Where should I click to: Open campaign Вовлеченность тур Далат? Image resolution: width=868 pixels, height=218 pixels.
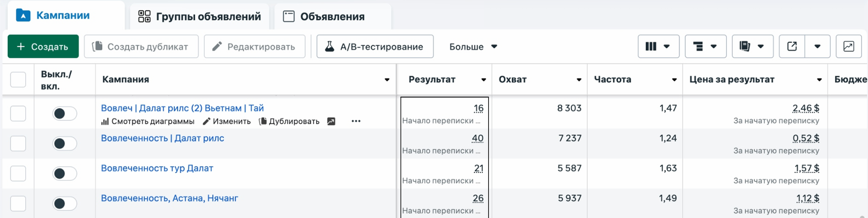pos(157,168)
